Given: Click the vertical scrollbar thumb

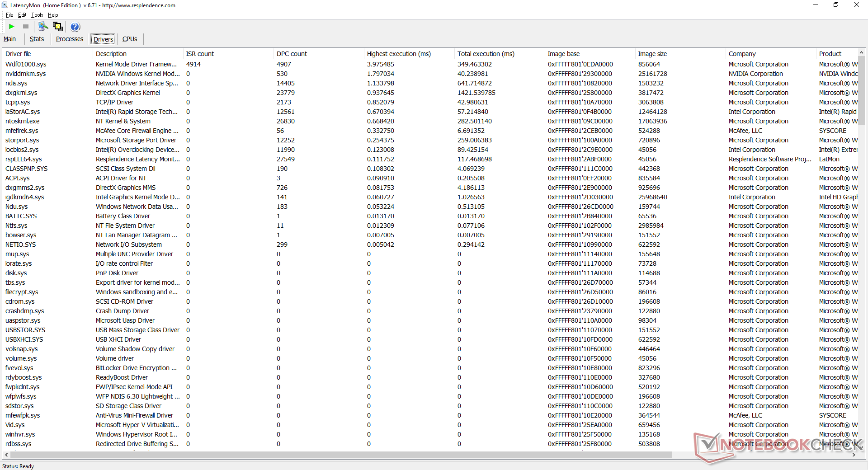Looking at the screenshot, I should click(862, 90).
